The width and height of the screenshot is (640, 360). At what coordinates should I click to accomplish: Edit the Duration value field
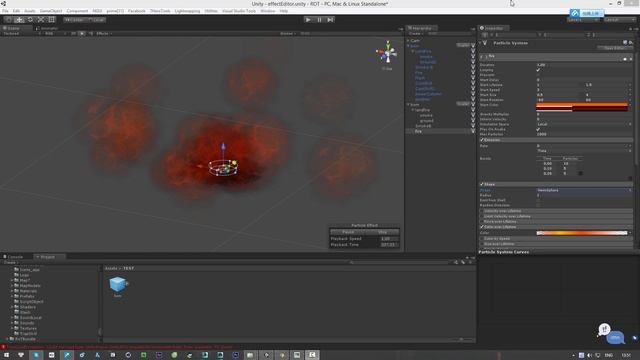pos(584,65)
